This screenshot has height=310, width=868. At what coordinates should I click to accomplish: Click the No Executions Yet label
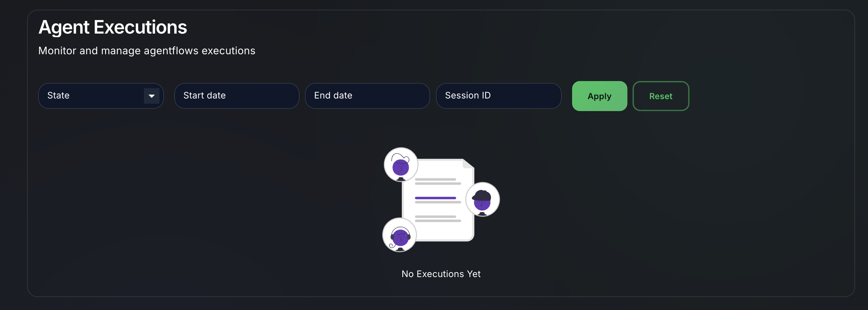[x=441, y=274]
